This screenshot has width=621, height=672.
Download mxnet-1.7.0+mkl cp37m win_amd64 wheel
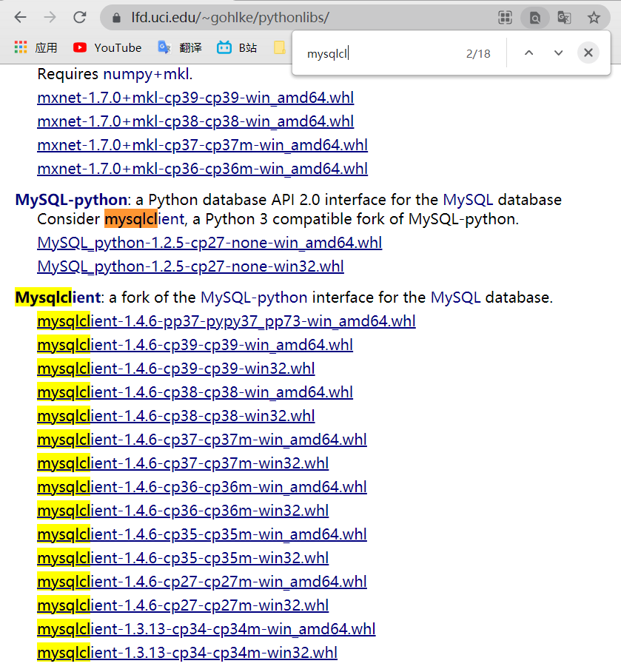[202, 145]
